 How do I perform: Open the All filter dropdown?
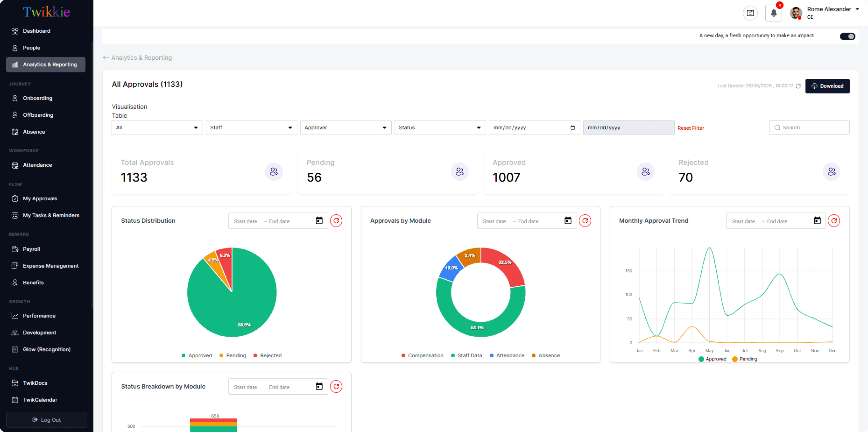click(157, 127)
